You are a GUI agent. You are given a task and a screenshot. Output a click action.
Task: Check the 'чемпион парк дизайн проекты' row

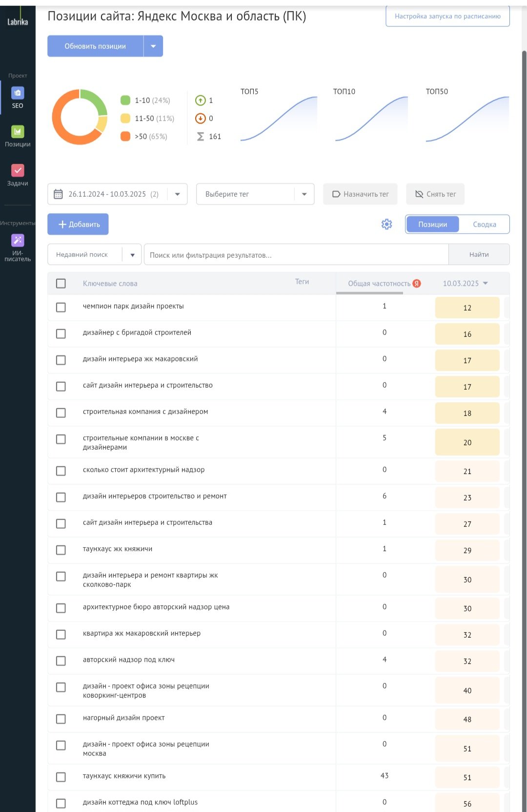pyautogui.click(x=61, y=307)
